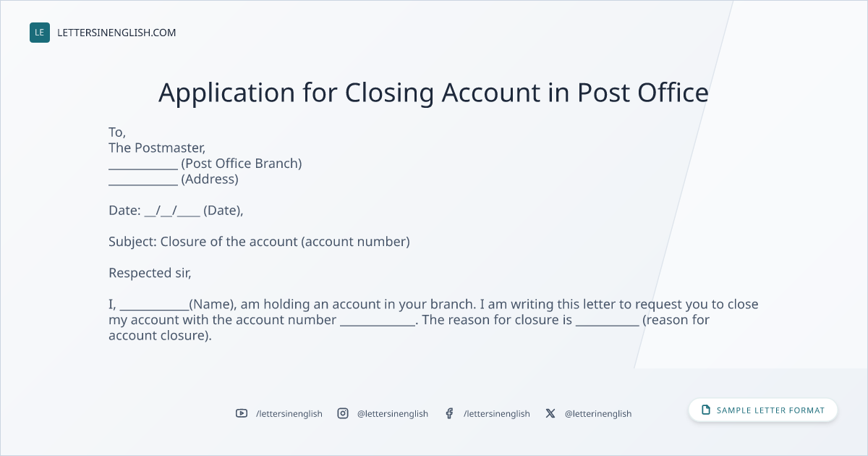Open the /lettersinenglish Facebook handle

[x=497, y=413]
